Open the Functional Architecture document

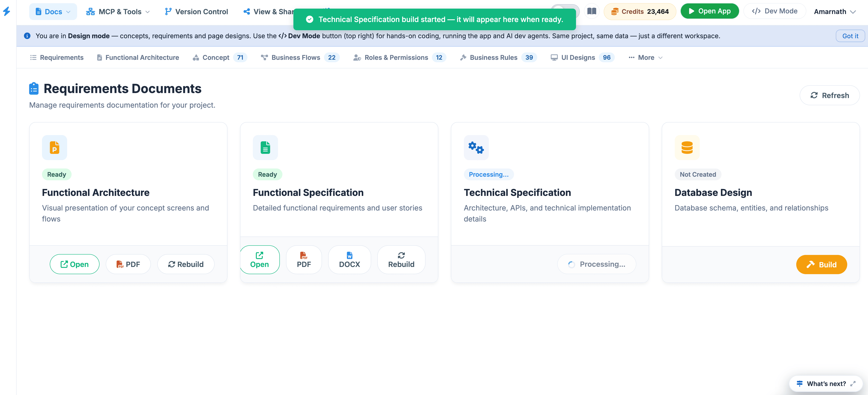[75, 264]
